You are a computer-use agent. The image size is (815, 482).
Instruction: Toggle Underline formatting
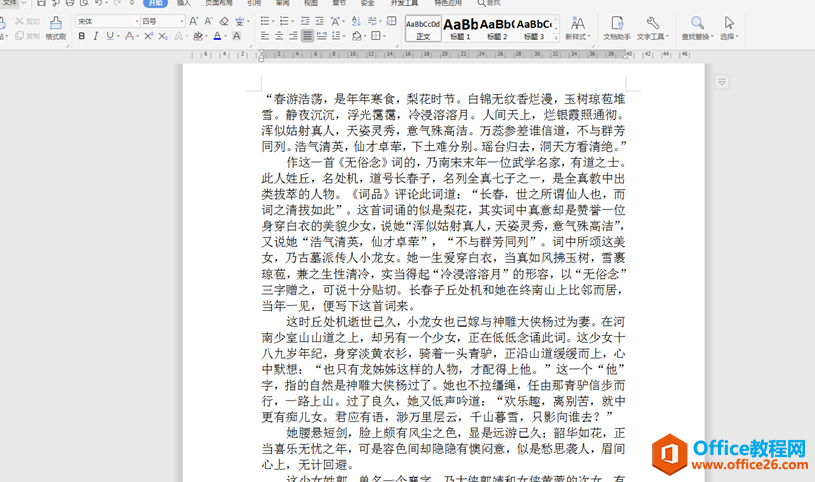click(x=110, y=36)
